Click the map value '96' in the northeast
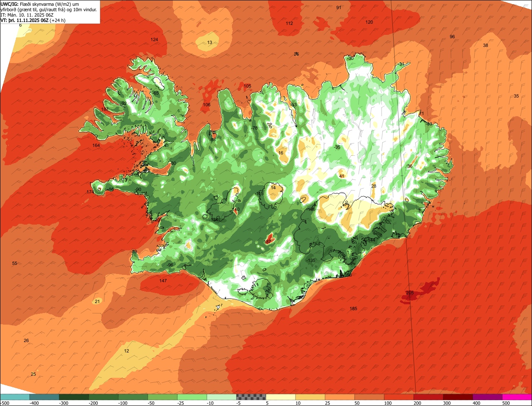 [452, 37]
